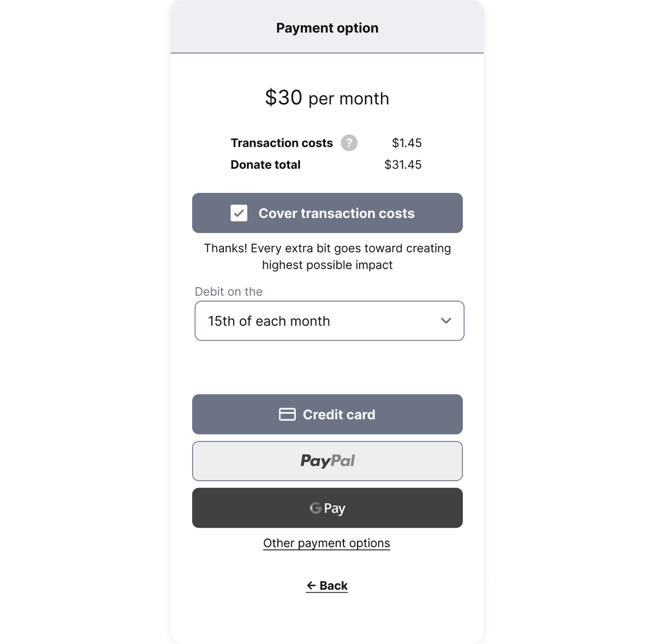655x644 pixels.
Task: Click the $30 per month amount
Action: [x=327, y=98]
